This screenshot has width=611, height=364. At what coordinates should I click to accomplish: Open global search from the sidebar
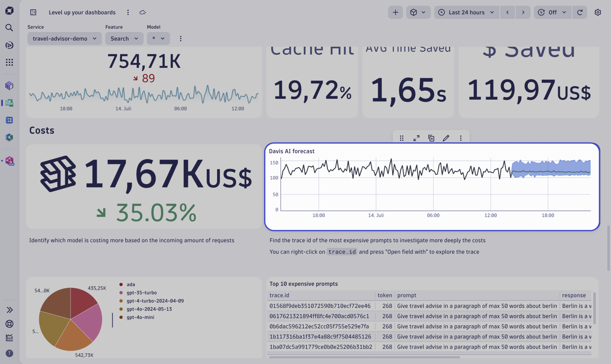(9, 28)
